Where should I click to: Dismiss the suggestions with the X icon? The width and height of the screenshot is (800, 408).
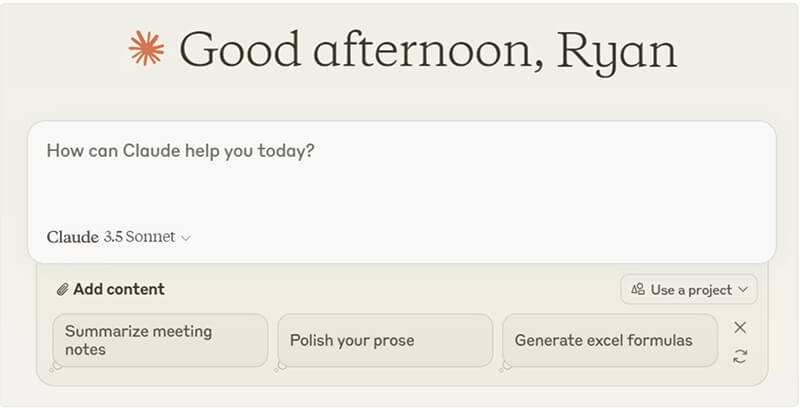(740, 327)
